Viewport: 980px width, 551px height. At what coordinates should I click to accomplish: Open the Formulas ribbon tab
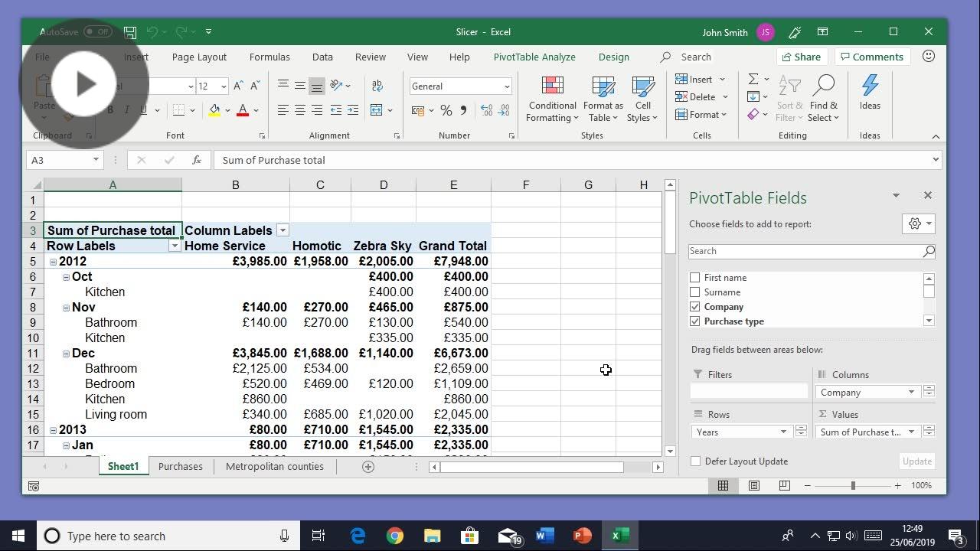click(x=269, y=57)
